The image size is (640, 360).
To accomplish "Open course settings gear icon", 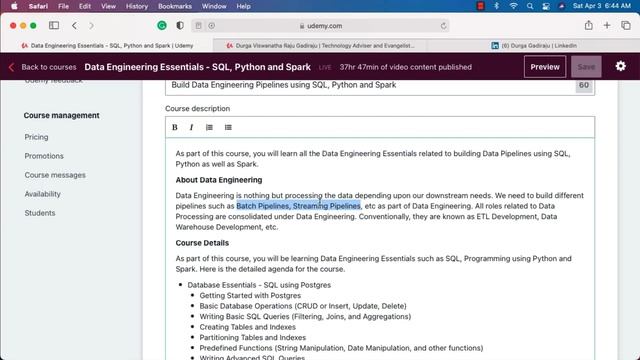I will 620,66.
